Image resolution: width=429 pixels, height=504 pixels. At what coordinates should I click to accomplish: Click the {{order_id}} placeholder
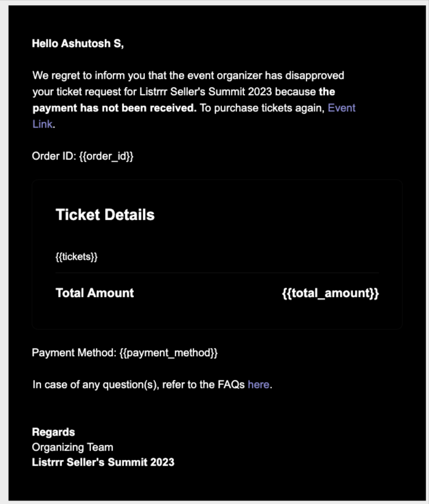106,156
